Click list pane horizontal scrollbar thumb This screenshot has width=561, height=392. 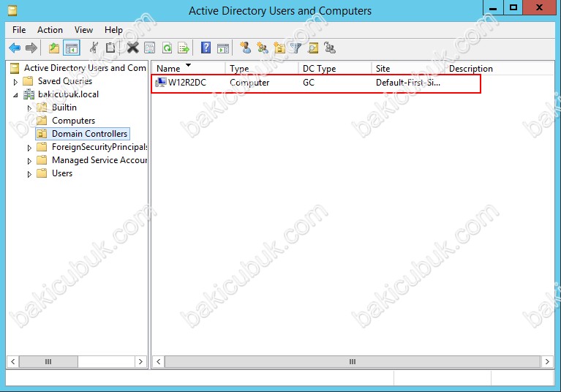pyautogui.click(x=352, y=361)
